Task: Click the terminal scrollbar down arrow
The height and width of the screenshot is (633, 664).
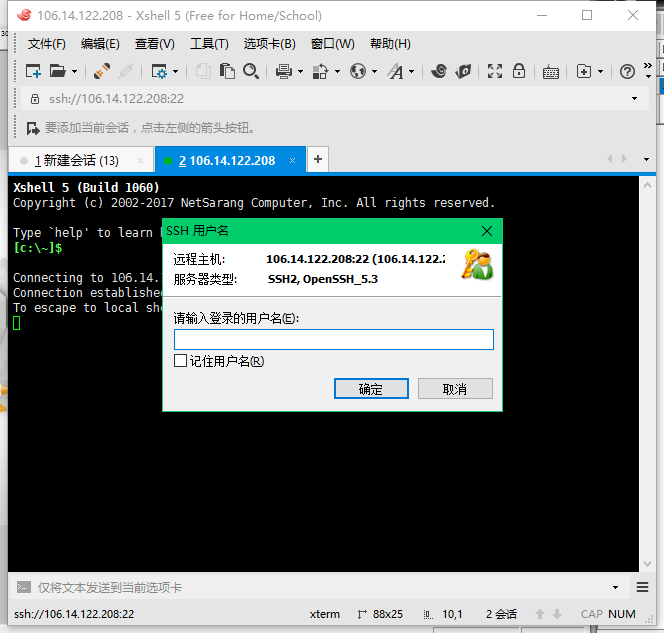Action: tap(647, 564)
